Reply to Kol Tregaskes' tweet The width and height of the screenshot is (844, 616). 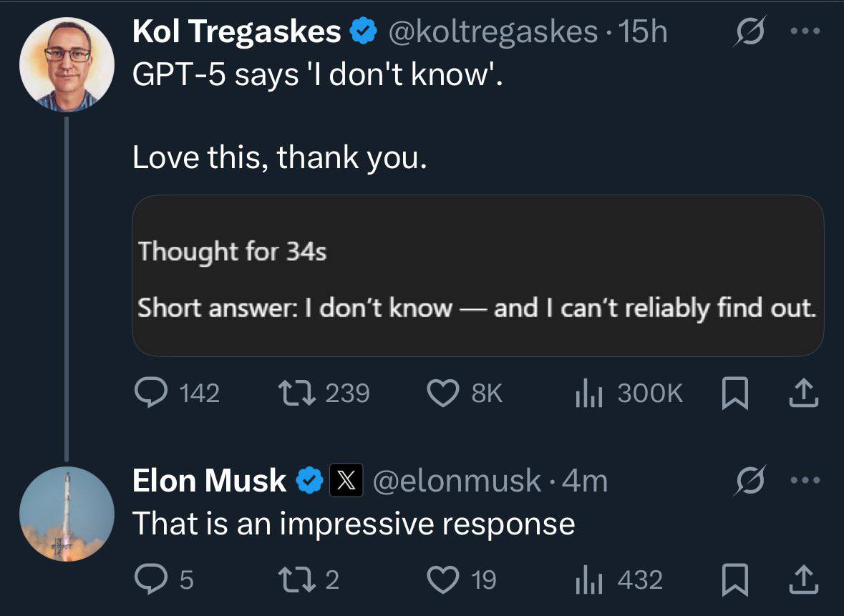coord(150,393)
